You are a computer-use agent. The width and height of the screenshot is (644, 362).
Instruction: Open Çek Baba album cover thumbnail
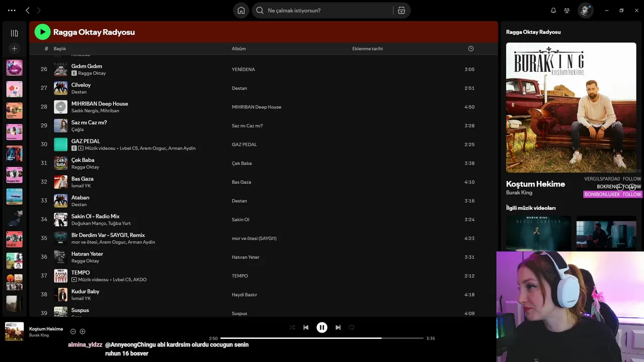(x=61, y=163)
